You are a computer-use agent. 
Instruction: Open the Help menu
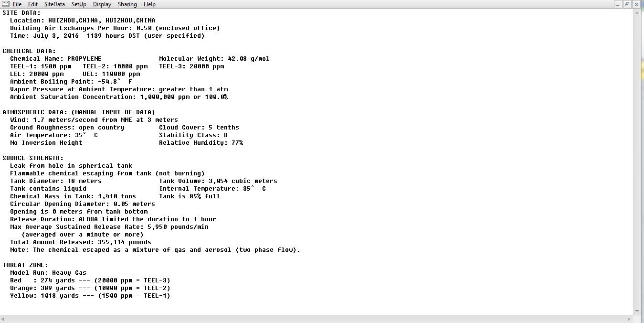149,4
